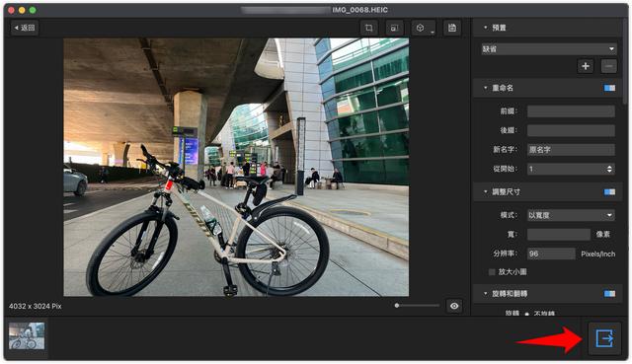The image size is (632, 364).
Task: Remove preset with the minus button
Action: pyautogui.click(x=608, y=66)
